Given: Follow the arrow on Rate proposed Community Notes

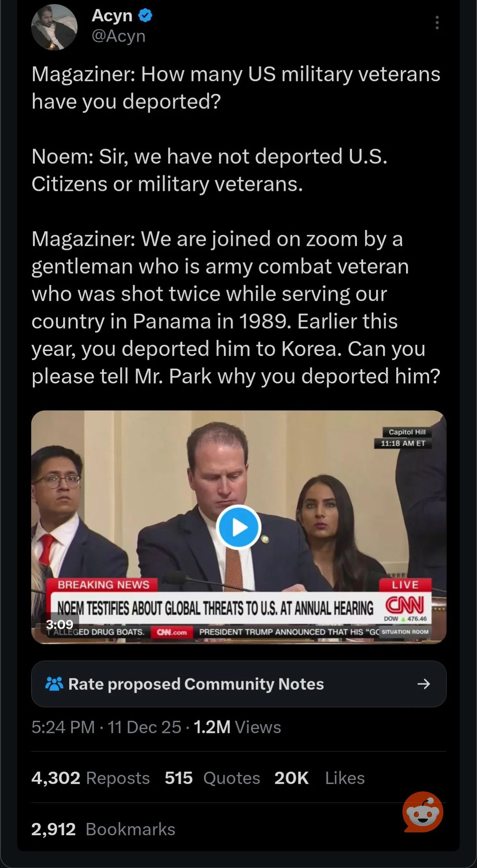Looking at the screenshot, I should click(424, 684).
